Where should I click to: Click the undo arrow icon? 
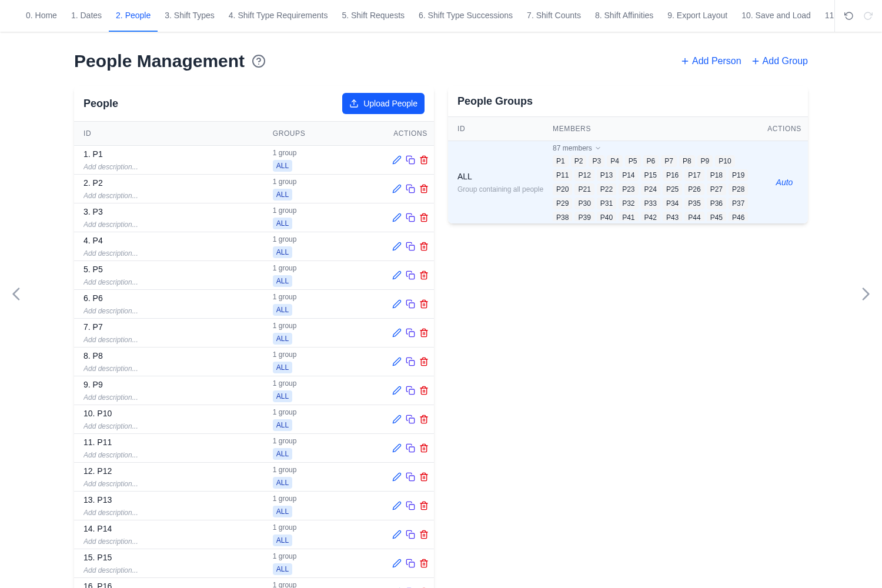click(848, 16)
